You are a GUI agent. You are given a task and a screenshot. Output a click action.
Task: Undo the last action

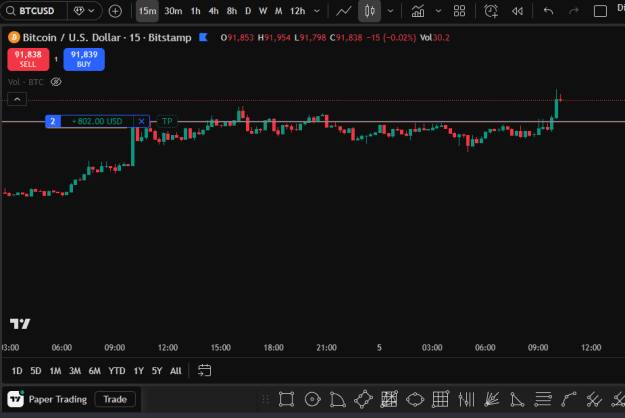tap(548, 11)
